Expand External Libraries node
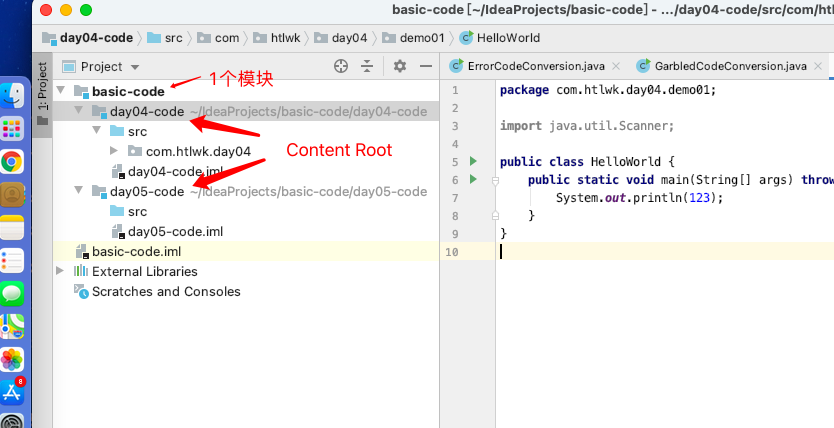834x428 pixels. point(60,271)
